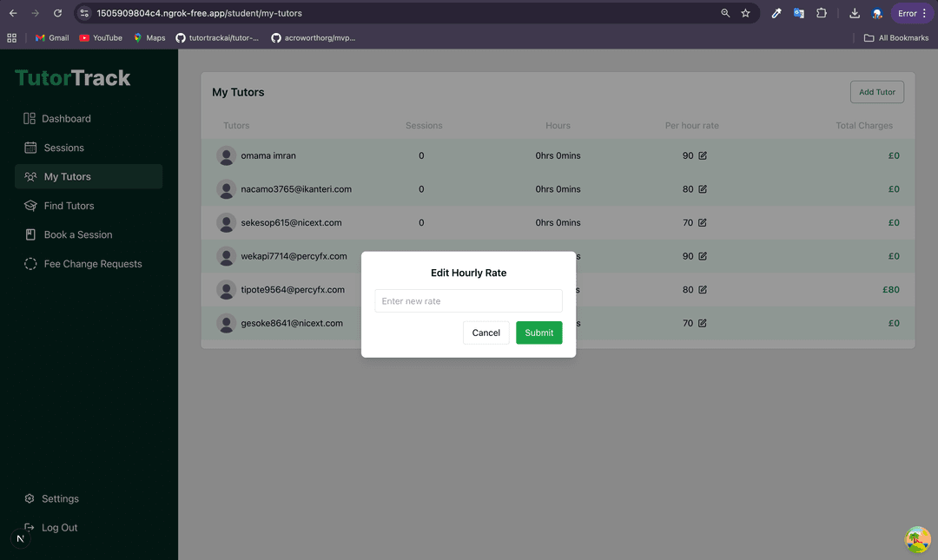Open browser downloads icon
The width and height of the screenshot is (938, 560).
(855, 13)
